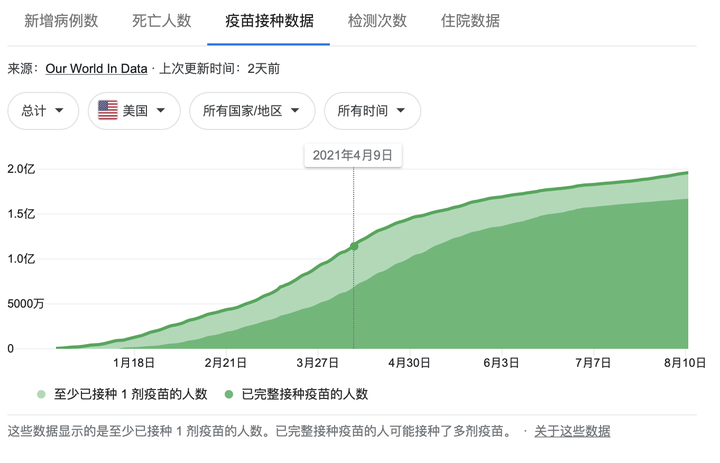Select the 疫苗接种数据 tab
The height and width of the screenshot is (463, 720).
(x=268, y=21)
